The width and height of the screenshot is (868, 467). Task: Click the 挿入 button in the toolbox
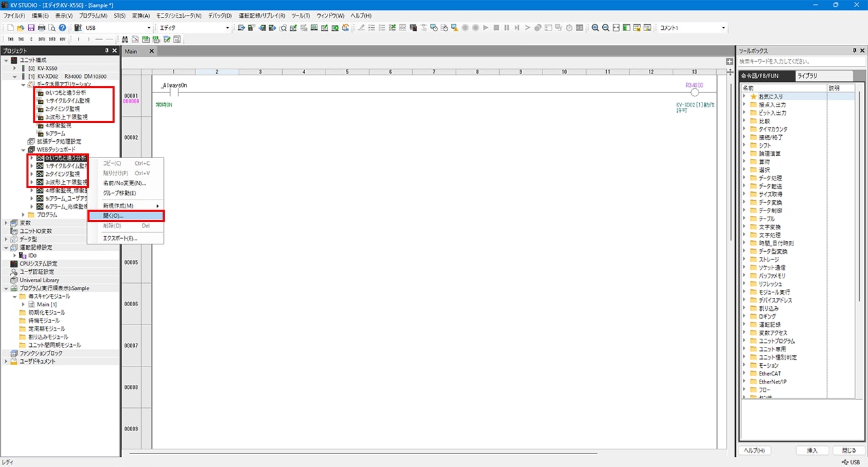coord(812,450)
